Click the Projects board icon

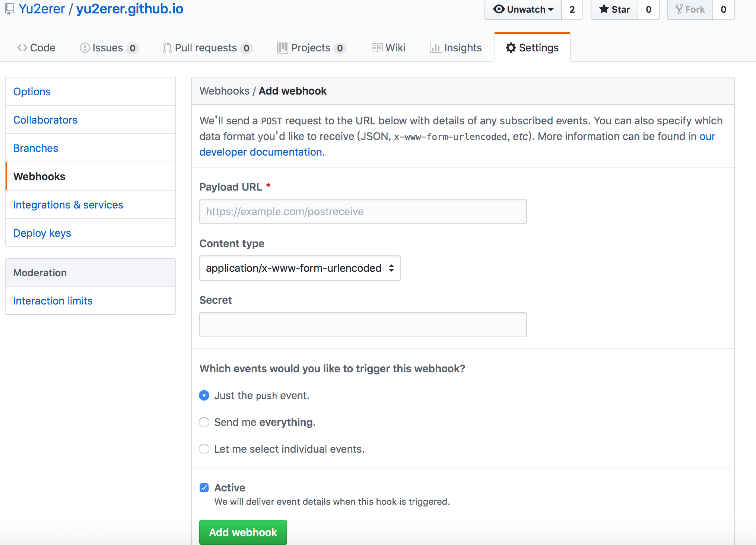click(283, 48)
